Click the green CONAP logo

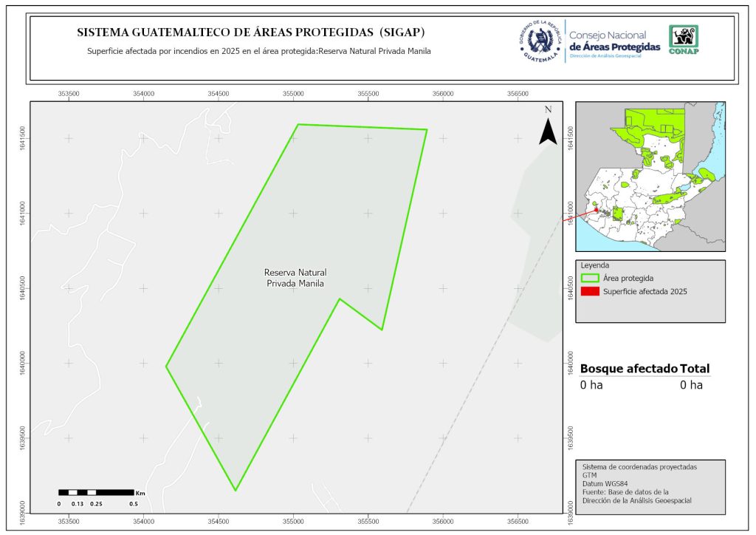tap(683, 40)
